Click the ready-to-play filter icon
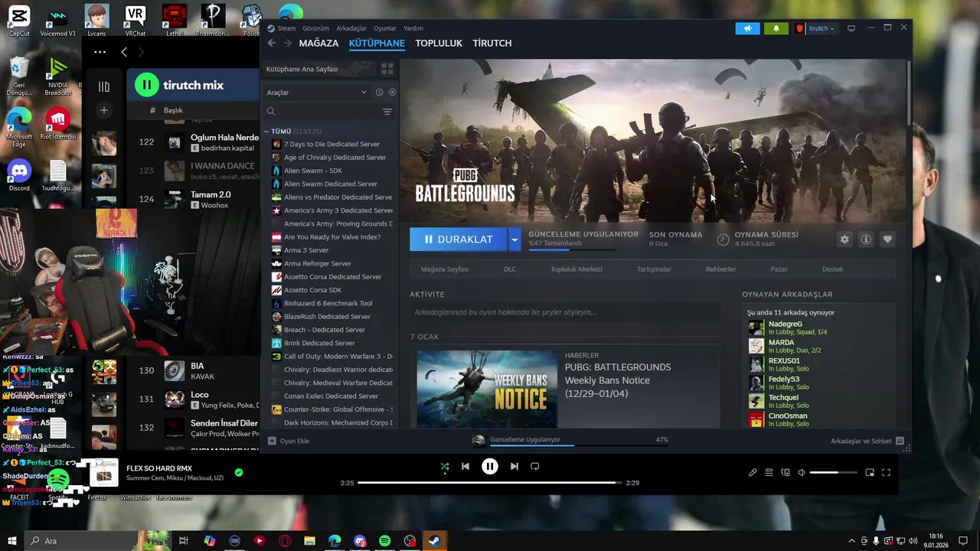Screen dimensions: 980x551 coord(392,92)
